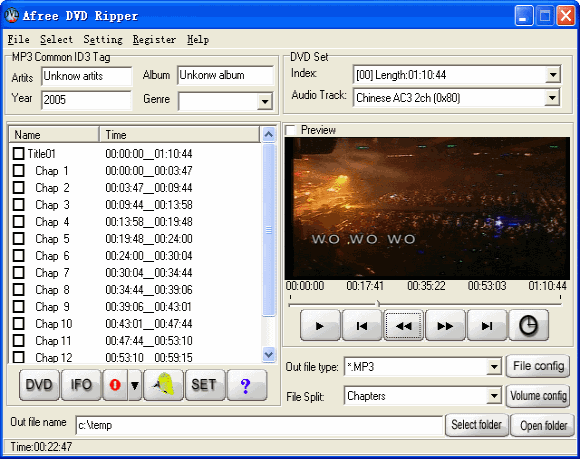This screenshot has height=460, width=580.
Task: Play the DVD preview
Action: 320,325
